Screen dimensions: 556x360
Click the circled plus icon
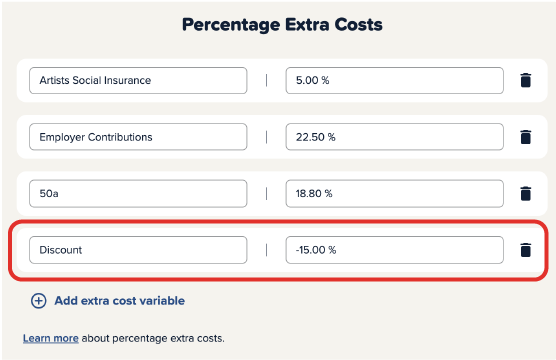coord(38,301)
